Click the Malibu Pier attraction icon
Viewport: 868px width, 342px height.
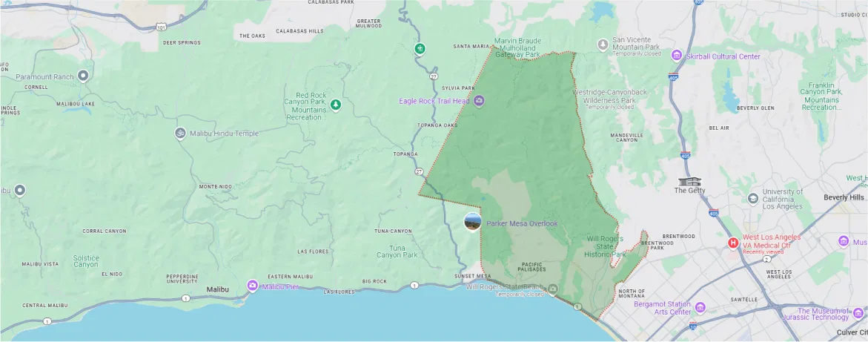(x=253, y=286)
